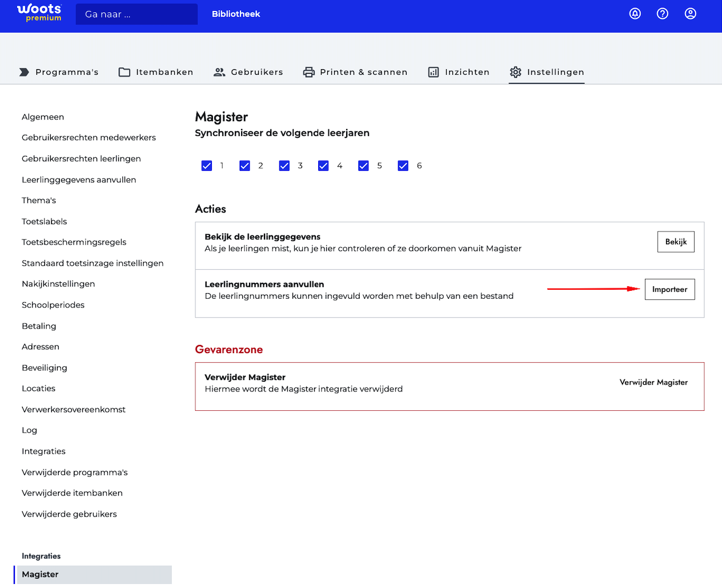This screenshot has height=588, width=722.
Task: Open Nakijkinstellingen in the sidebar
Action: (58, 284)
